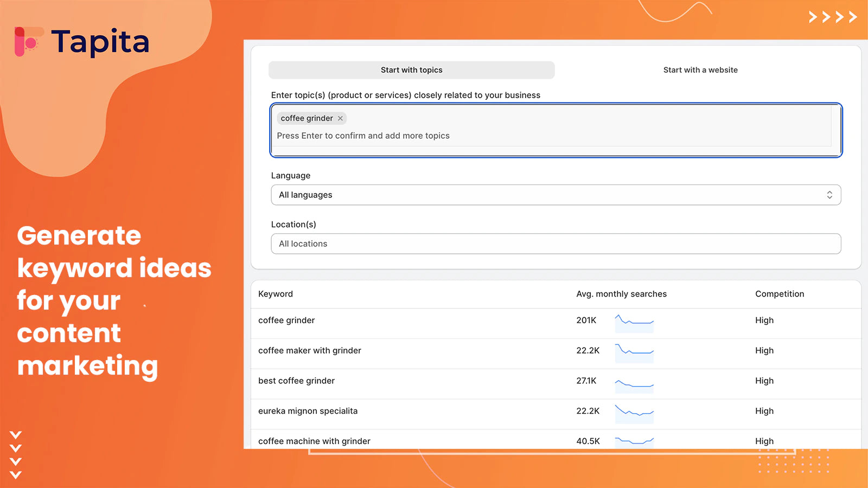Click the Language selector stepper chevrons
The height and width of the screenshot is (488, 868).
point(829,195)
